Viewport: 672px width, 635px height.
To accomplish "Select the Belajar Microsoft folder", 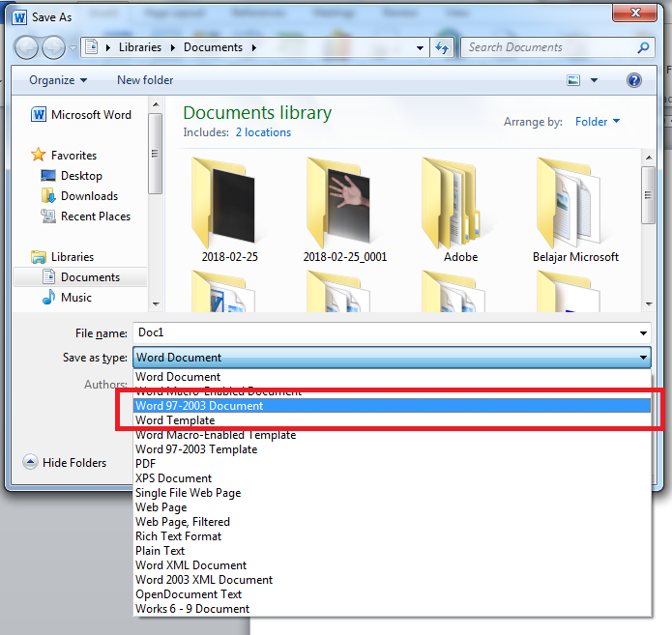I will point(575,210).
